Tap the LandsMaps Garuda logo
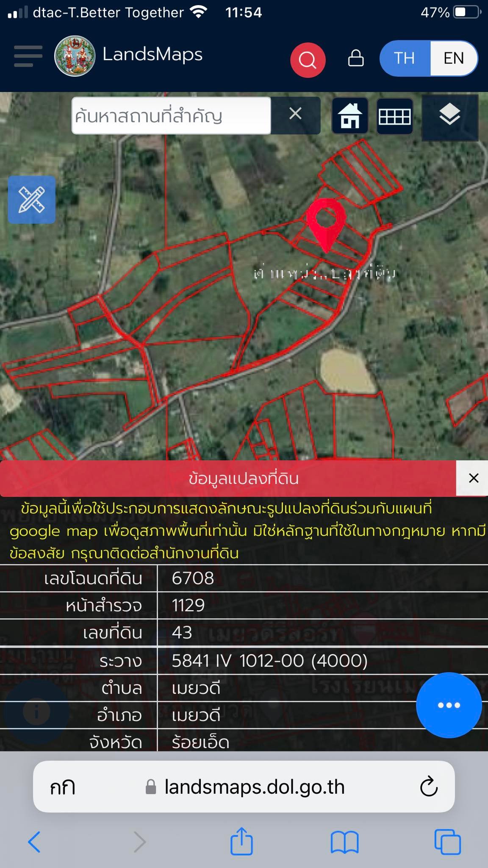The image size is (488, 868). tap(75, 56)
